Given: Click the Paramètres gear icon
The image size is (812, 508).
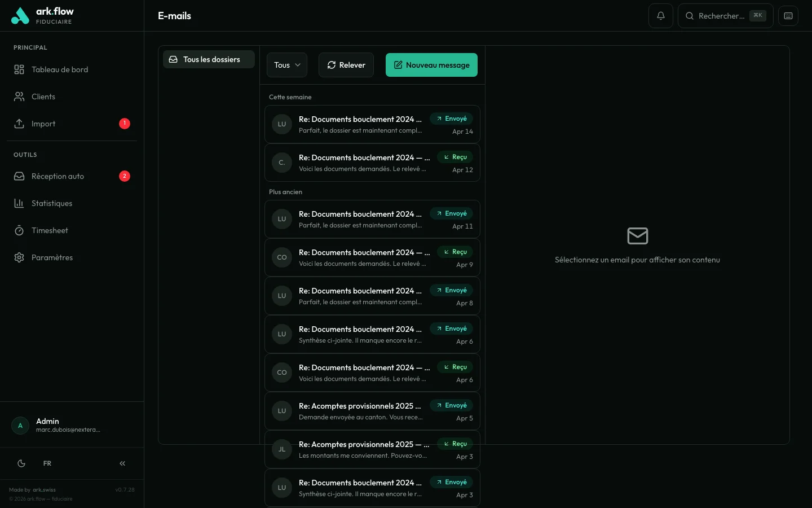Looking at the screenshot, I should click(x=19, y=257).
